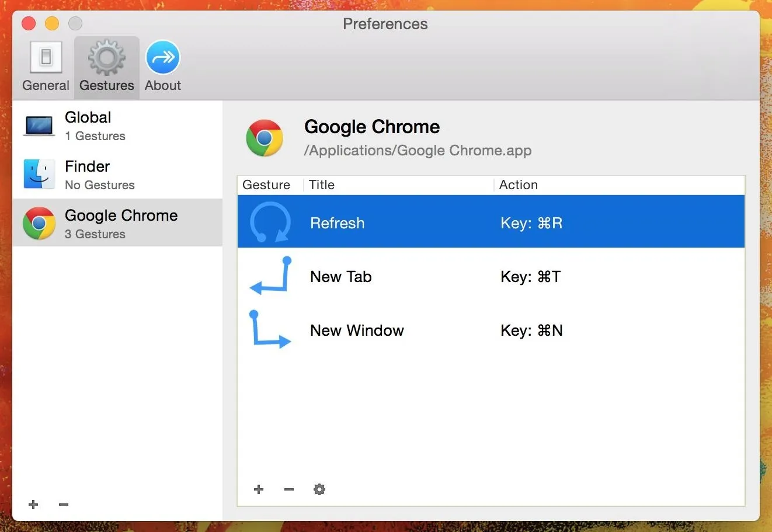
Task: Add a new gesture with plus button
Action: (259, 489)
